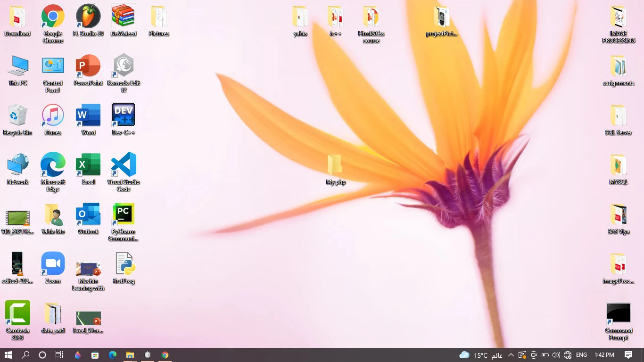Select the Visual Studio Code shortcut
The image size is (644, 362).
point(124,165)
